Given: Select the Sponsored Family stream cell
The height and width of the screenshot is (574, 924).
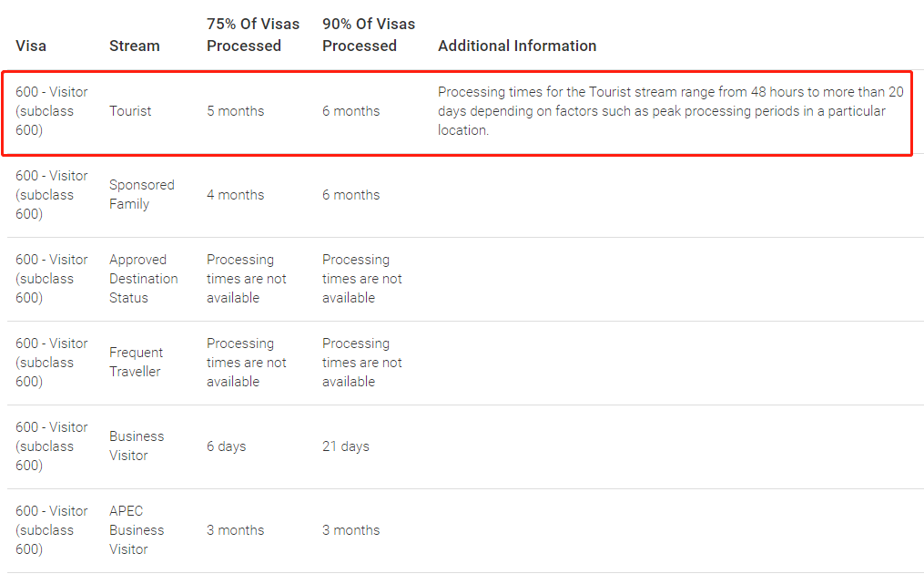Looking at the screenshot, I should 141,194.
